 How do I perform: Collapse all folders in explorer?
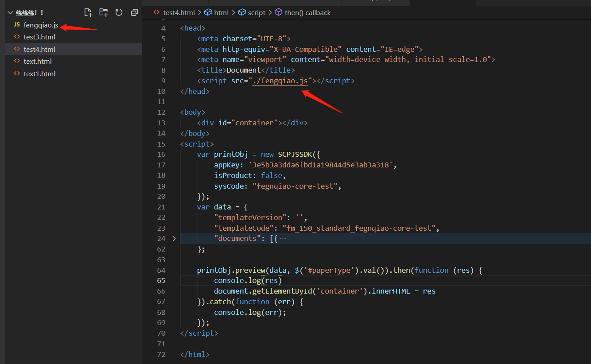135,12
